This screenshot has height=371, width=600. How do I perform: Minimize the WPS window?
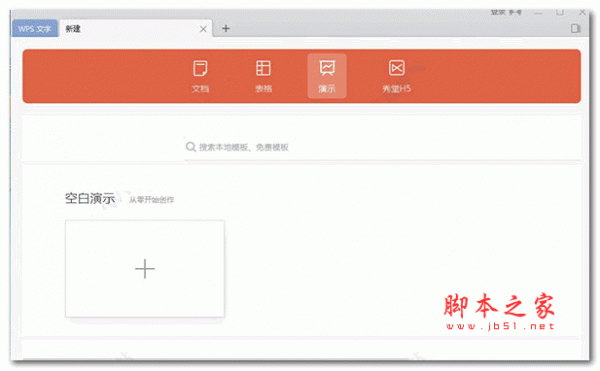[538, 13]
